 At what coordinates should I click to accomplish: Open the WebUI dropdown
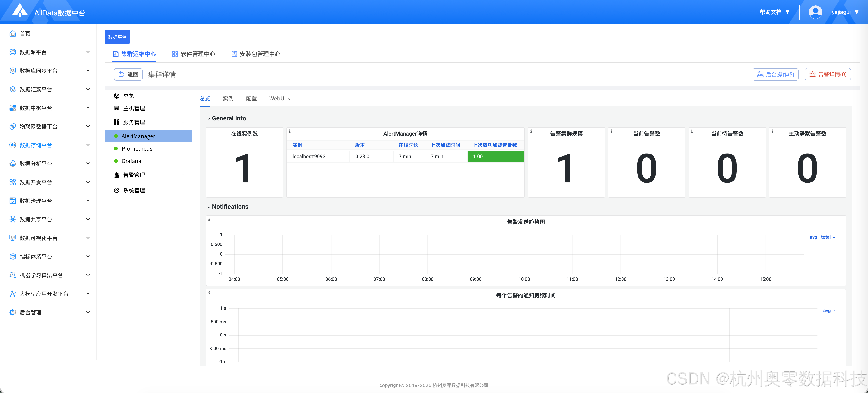(280, 99)
